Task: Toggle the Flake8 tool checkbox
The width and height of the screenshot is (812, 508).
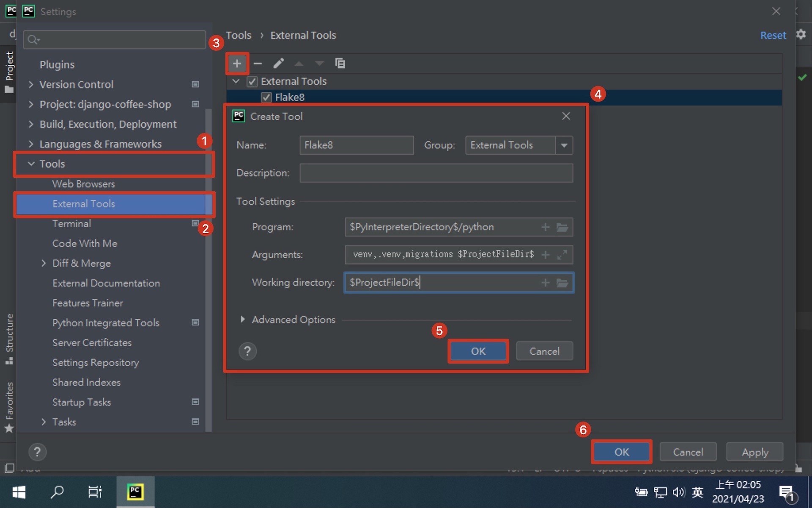Action: pyautogui.click(x=266, y=97)
